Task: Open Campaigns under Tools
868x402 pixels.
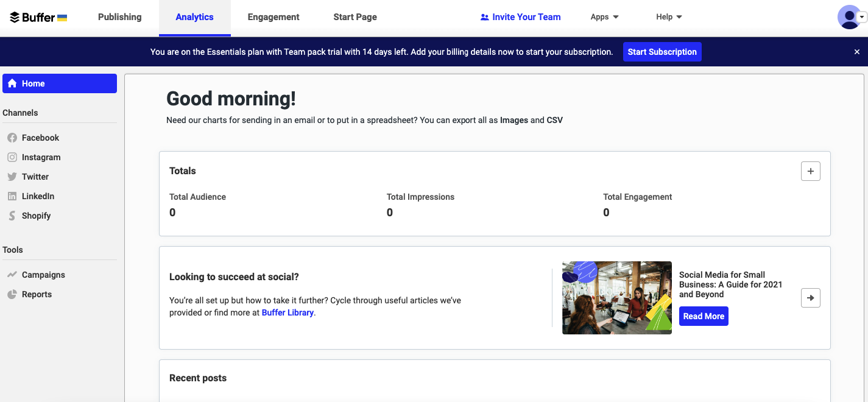Action: (60, 275)
